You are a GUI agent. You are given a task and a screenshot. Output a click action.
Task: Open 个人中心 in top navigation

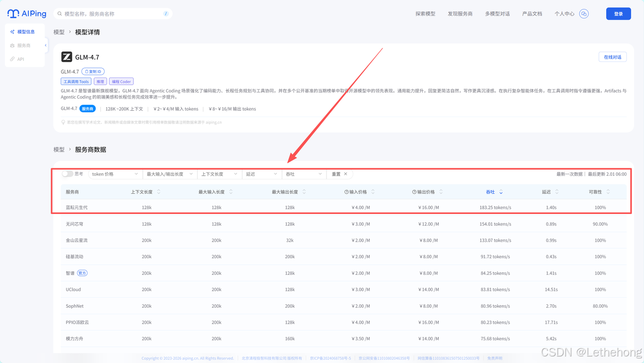[x=564, y=14]
